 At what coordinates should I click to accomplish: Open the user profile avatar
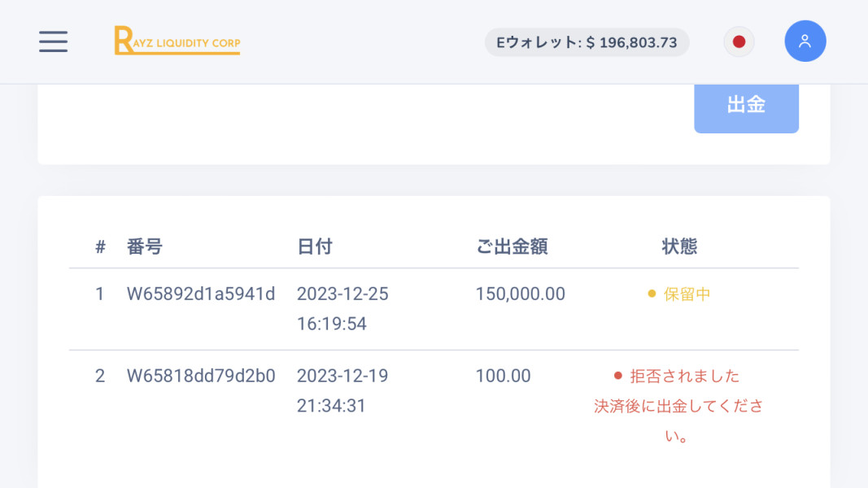[x=805, y=41]
